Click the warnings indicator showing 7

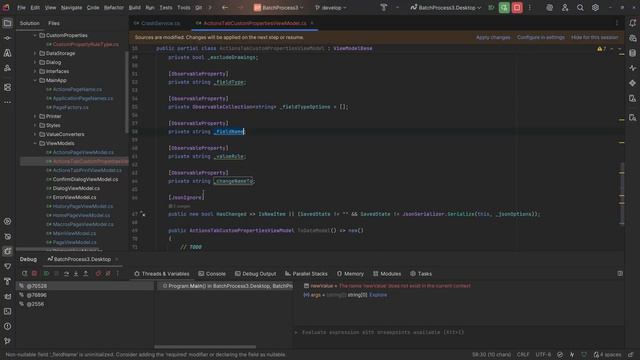(601, 49)
